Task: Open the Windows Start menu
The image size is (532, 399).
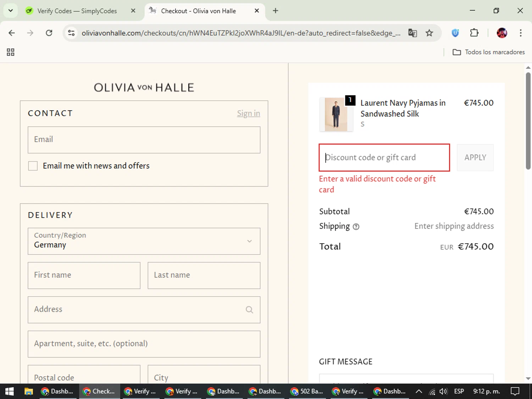Action: pyautogui.click(x=10, y=391)
